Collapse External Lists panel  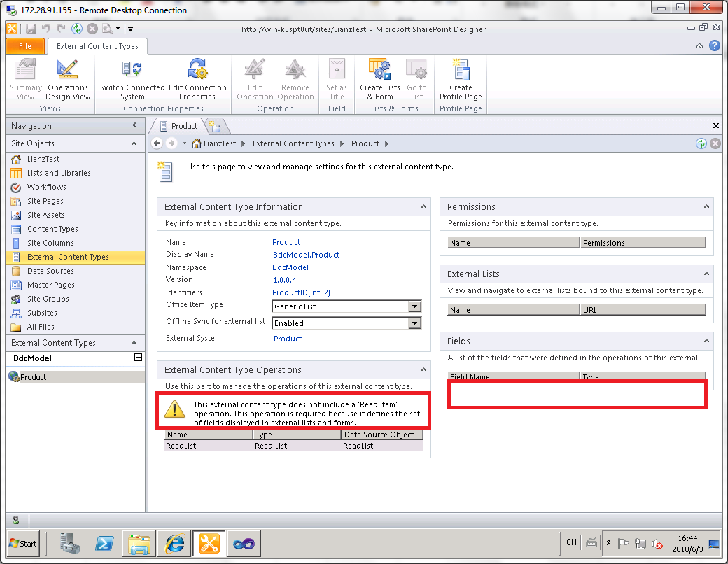(x=706, y=274)
